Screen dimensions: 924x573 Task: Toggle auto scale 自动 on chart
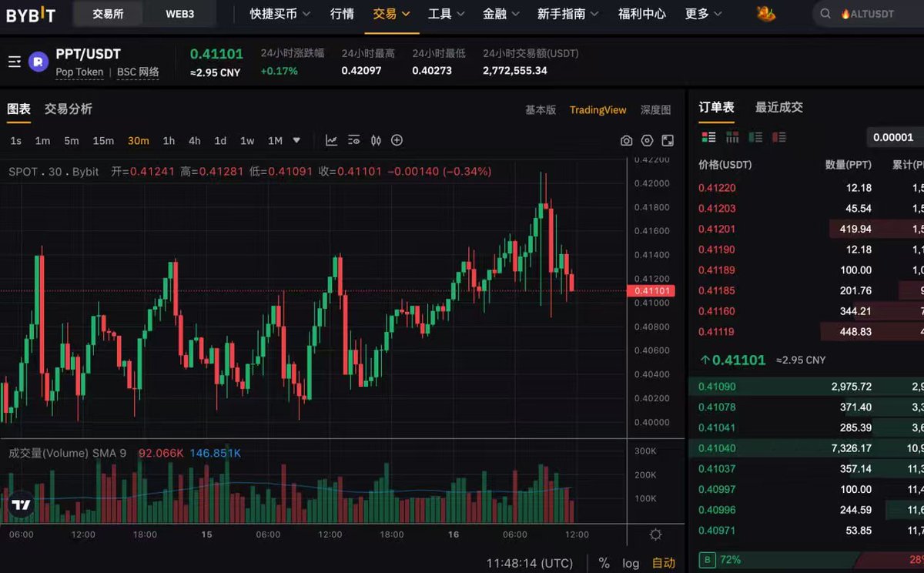(664, 563)
